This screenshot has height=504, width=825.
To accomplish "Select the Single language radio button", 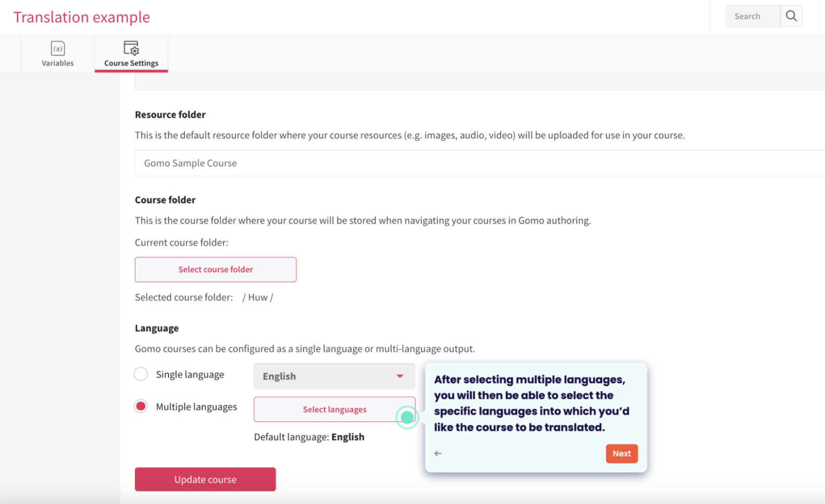I will (141, 374).
